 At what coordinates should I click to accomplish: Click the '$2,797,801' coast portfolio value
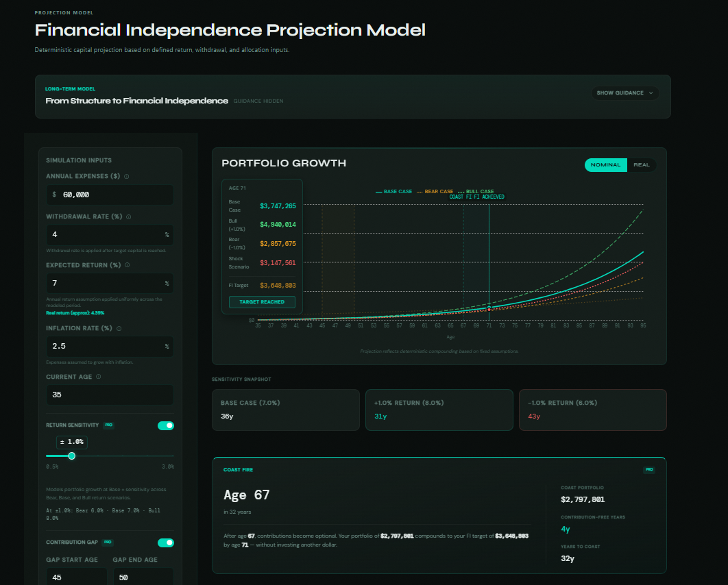[x=583, y=499]
